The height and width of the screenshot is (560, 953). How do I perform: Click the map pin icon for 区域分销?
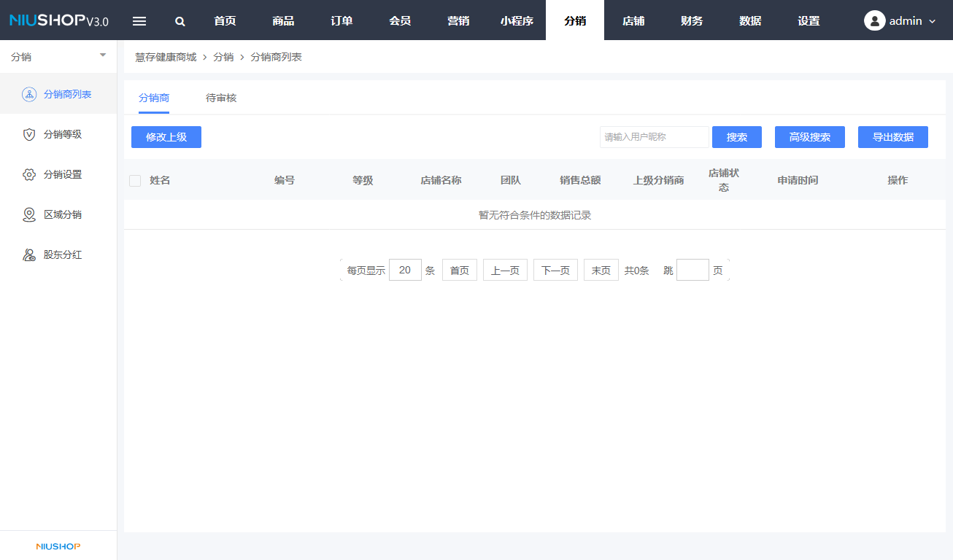(x=29, y=214)
